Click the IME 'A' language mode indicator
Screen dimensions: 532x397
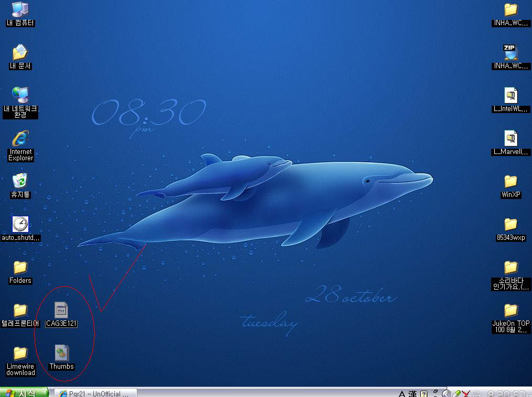[402, 394]
